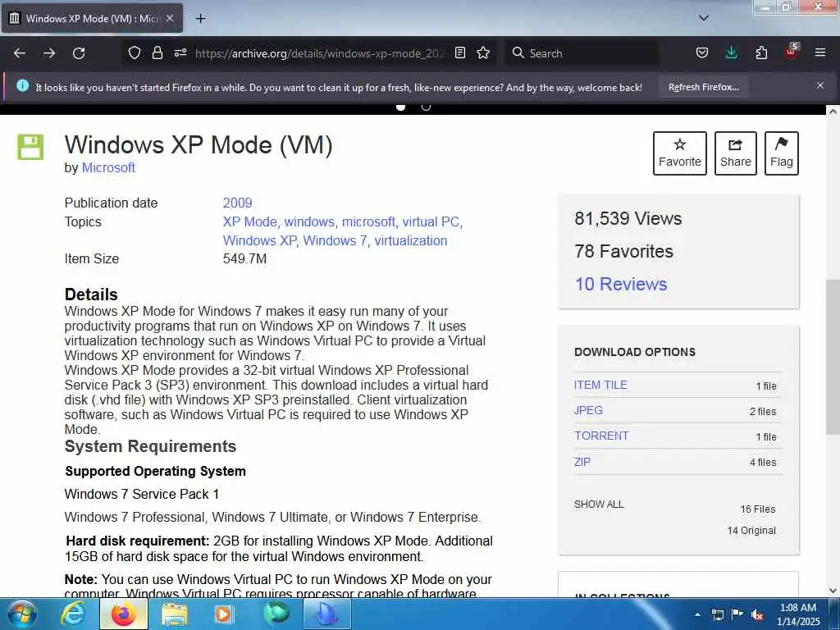Flag this archive item
The width and height of the screenshot is (840, 630).
click(x=782, y=153)
